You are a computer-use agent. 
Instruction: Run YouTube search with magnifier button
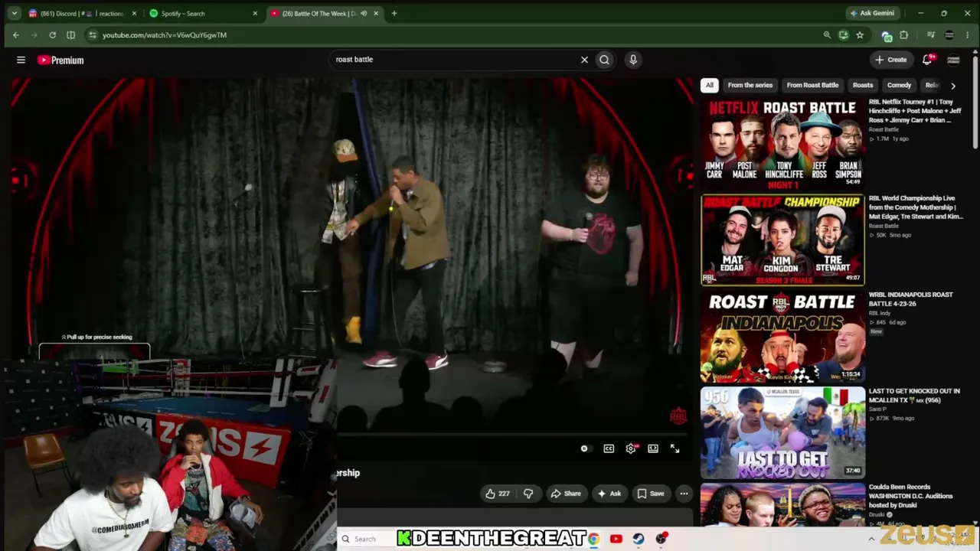pos(604,60)
